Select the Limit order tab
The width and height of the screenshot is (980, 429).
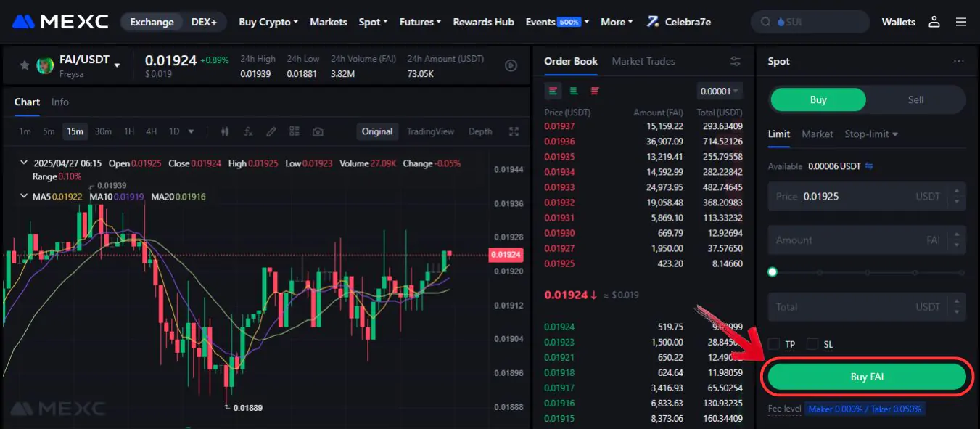pyautogui.click(x=779, y=134)
